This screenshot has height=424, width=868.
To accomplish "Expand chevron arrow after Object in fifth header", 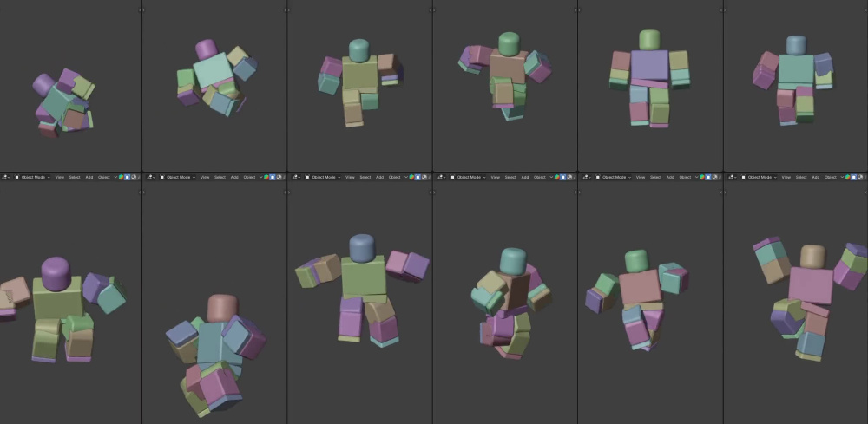I will click(697, 177).
